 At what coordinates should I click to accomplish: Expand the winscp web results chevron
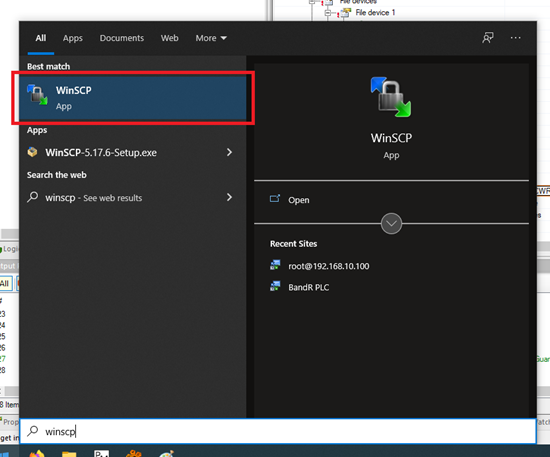[x=229, y=197]
